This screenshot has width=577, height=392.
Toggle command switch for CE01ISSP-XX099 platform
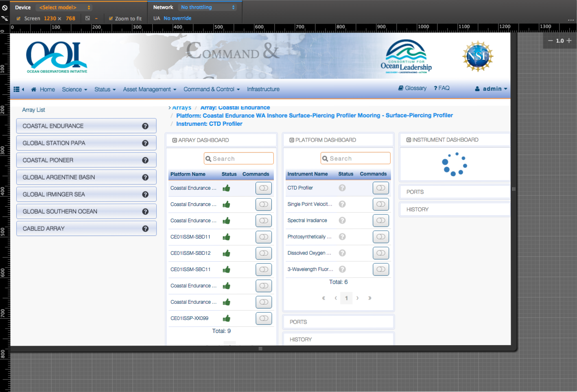point(264,318)
